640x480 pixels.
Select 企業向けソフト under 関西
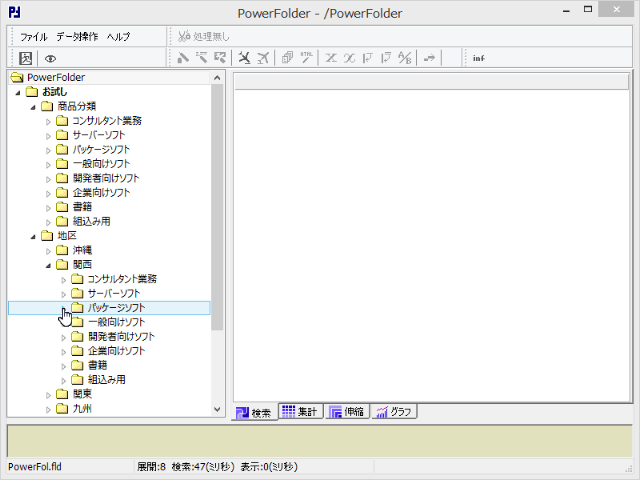[x=116, y=351]
